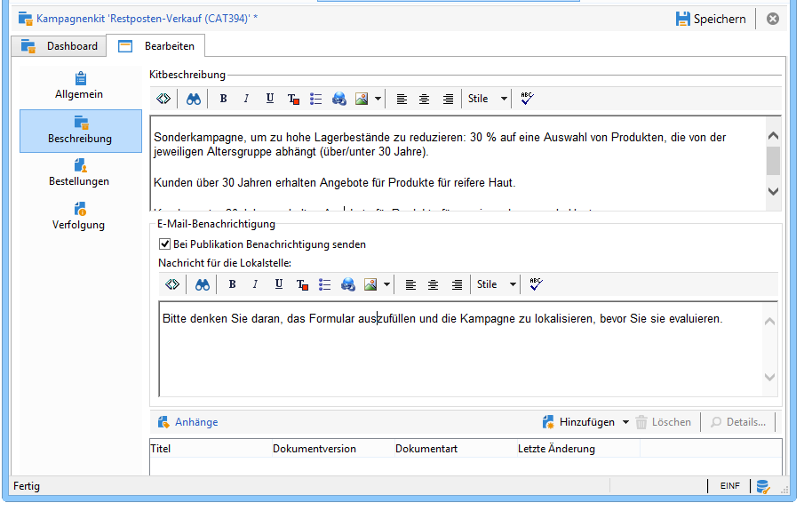Align text right in Kitbeschreibung toolbar
Image resolution: width=812 pixels, height=511 pixels.
448,99
